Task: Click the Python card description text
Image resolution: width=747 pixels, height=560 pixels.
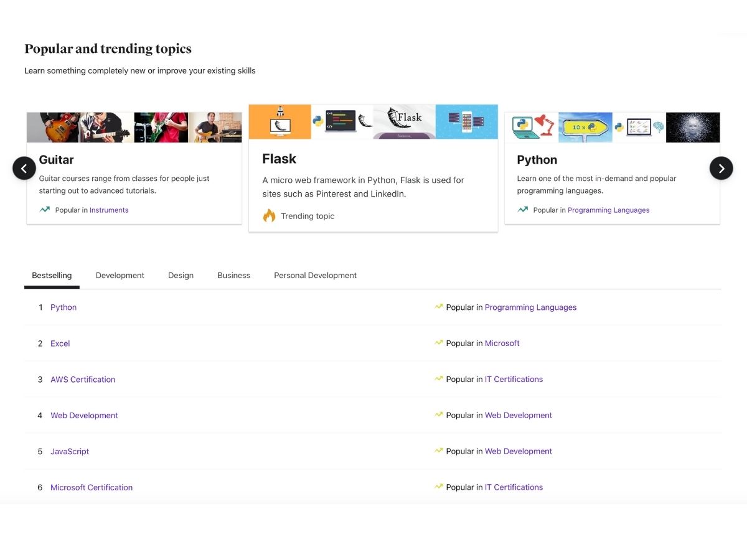Action: click(x=596, y=185)
